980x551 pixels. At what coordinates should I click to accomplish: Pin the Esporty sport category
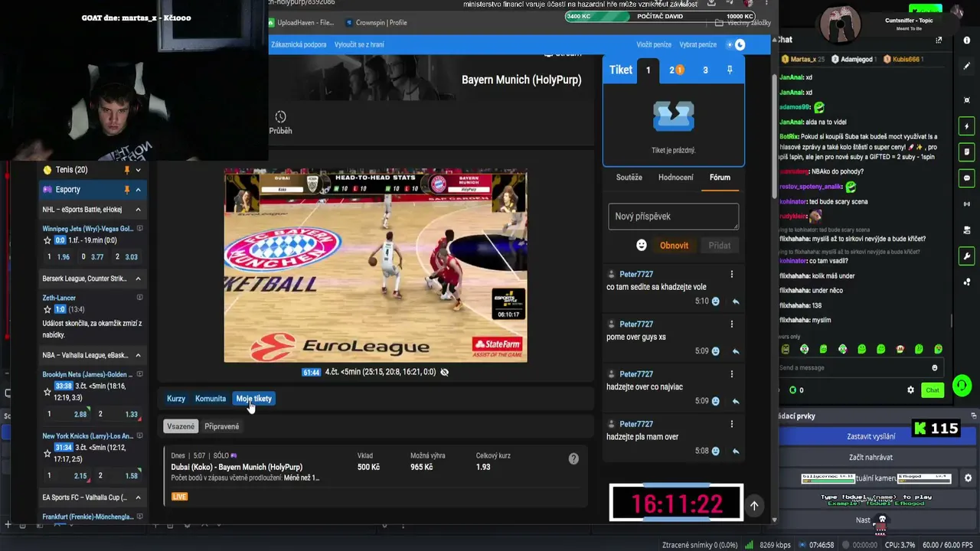coord(126,190)
